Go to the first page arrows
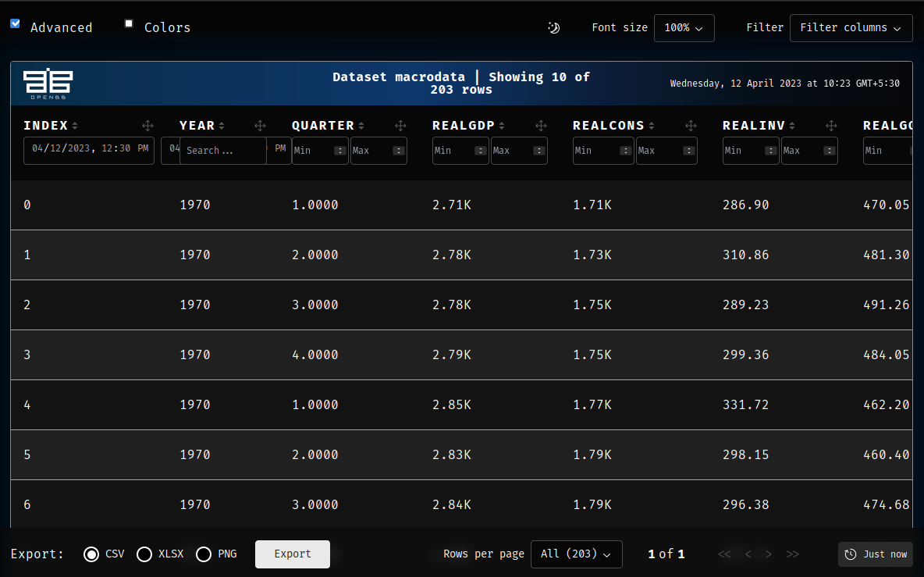 point(724,554)
